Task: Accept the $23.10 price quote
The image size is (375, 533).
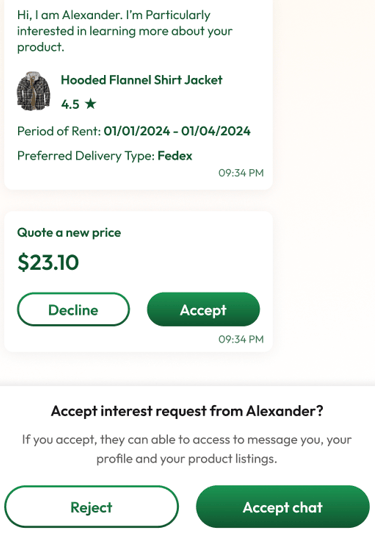Action: coord(203,310)
